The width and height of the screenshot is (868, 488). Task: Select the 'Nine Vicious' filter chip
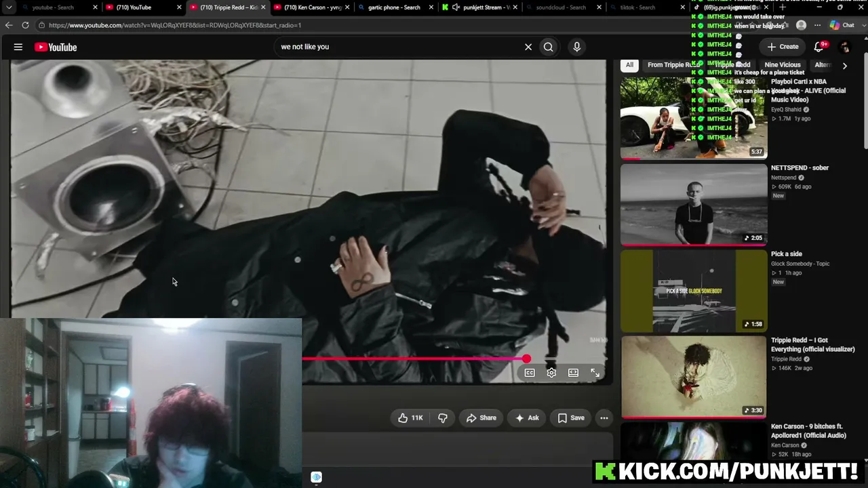click(783, 65)
